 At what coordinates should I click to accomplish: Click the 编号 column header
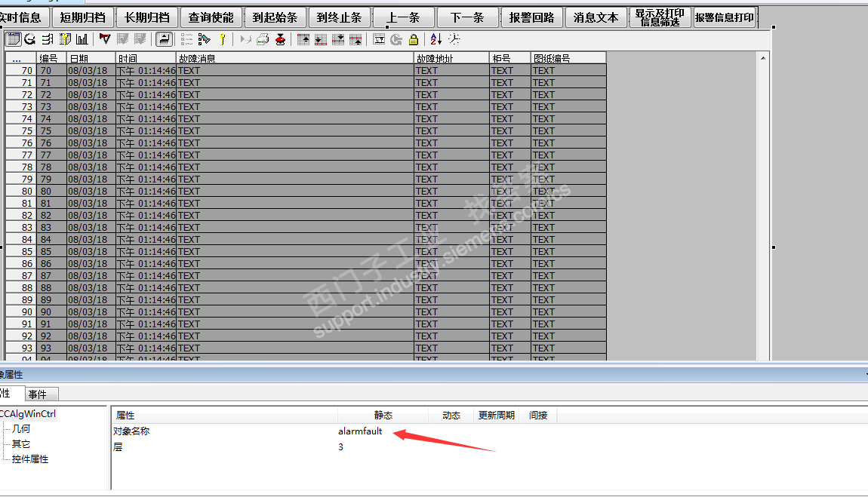[x=51, y=58]
